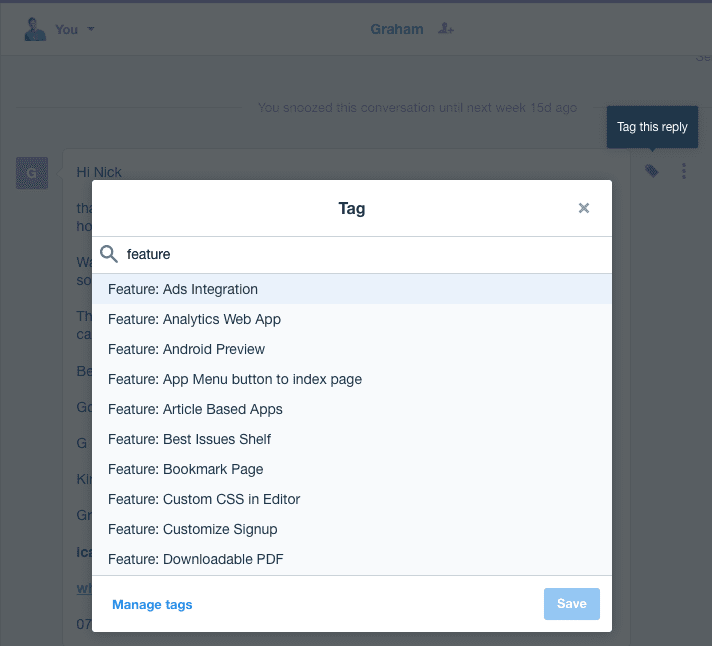The image size is (712, 646).
Task: Click the tag search field containing 'feature'
Action: [352, 254]
